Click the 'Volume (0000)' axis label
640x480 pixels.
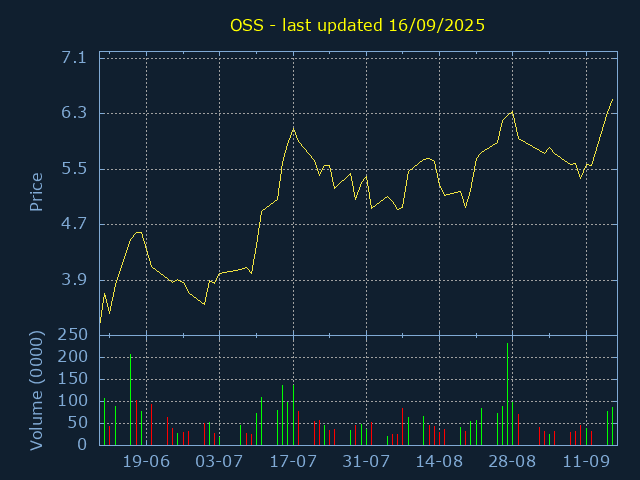[x=36, y=391]
